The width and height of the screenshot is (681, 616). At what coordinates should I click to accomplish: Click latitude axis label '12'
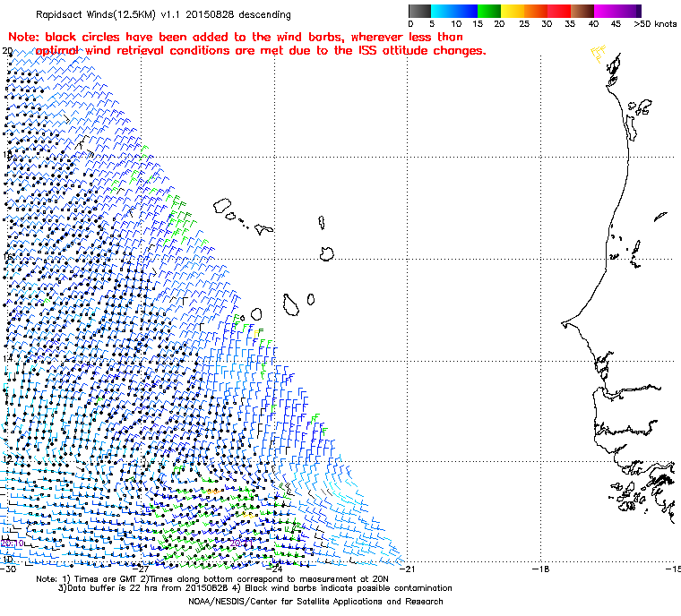(7, 458)
